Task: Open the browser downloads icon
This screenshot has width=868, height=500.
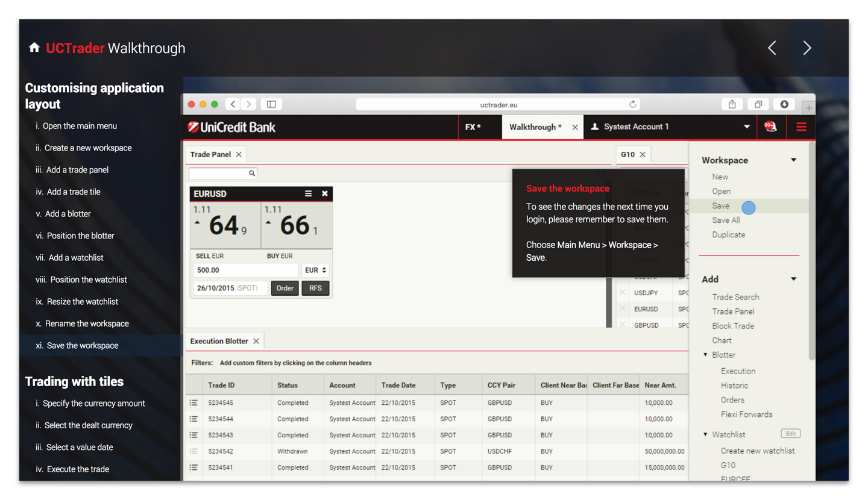Action: click(x=784, y=104)
